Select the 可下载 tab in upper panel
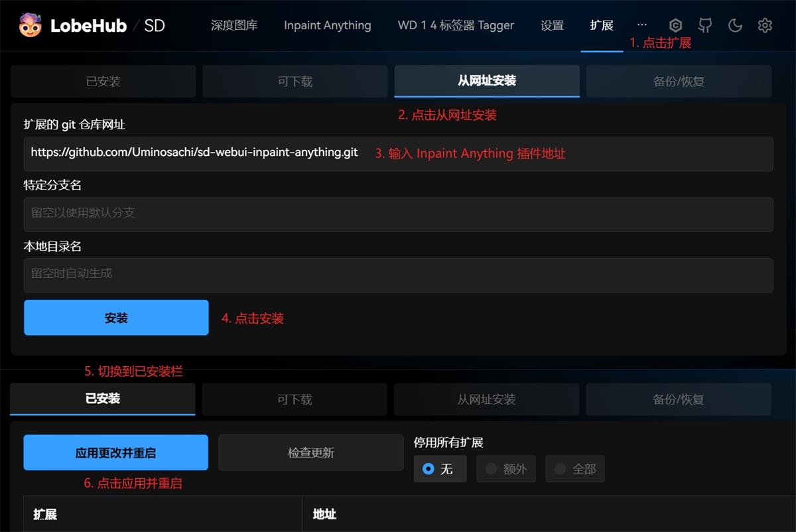 click(295, 81)
